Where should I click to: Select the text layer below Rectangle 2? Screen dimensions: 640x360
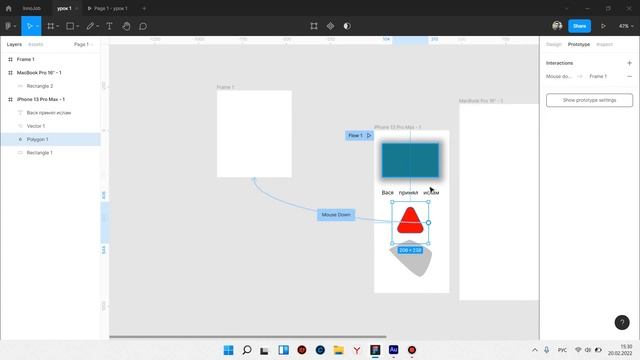click(x=51, y=113)
